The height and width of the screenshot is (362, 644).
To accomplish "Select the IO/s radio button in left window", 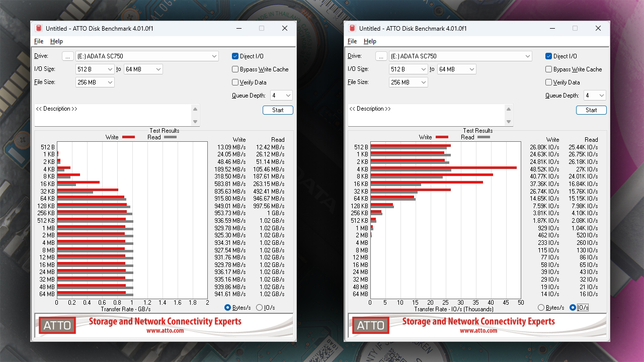I will tap(260, 308).
